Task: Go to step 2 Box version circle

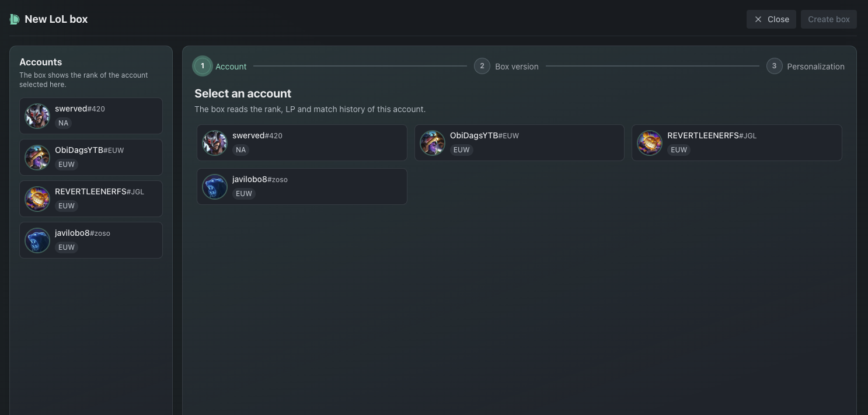Action: 482,66
